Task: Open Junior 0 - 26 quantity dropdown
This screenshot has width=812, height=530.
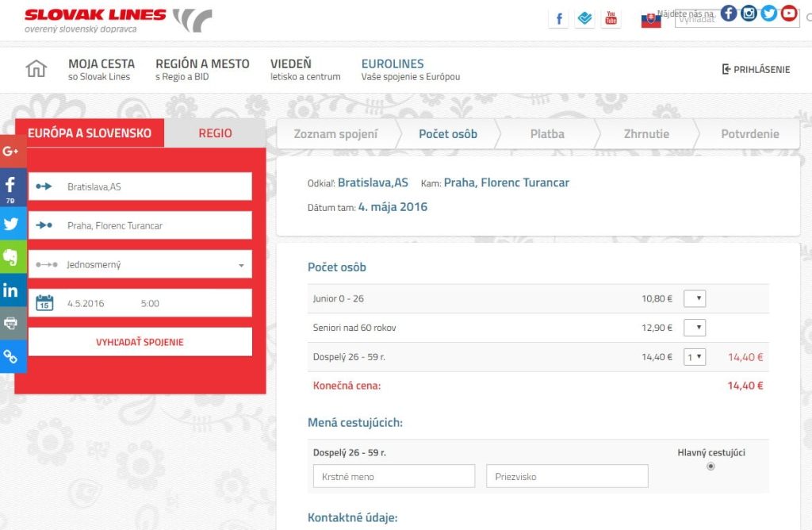Action: [x=695, y=299]
